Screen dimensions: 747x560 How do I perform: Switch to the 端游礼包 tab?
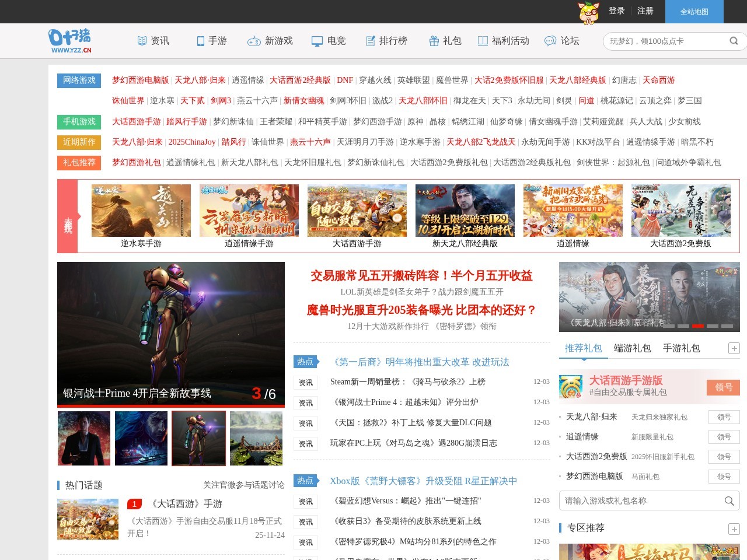click(x=633, y=348)
